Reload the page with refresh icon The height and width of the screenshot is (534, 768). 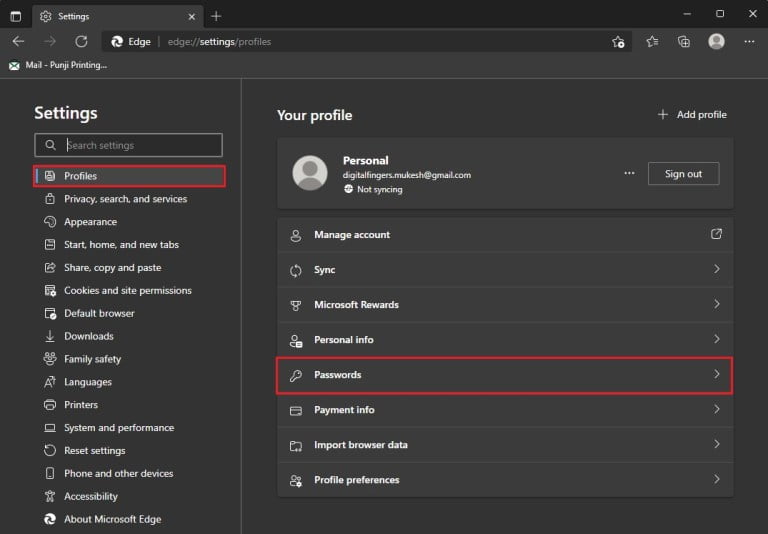(81, 42)
